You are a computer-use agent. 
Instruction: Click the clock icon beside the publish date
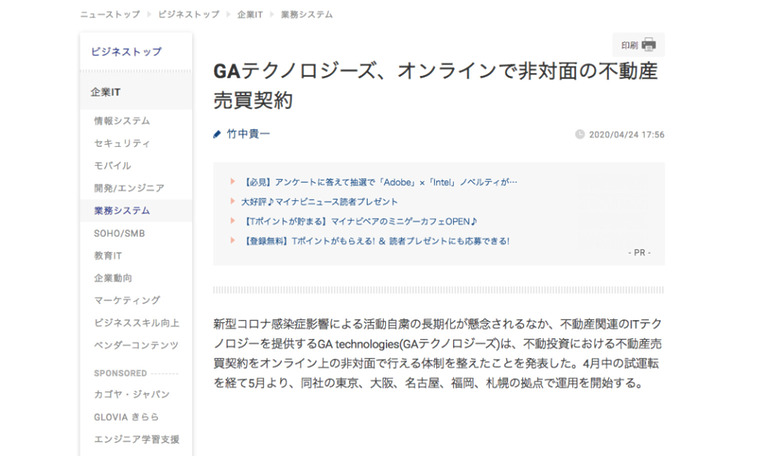581,134
